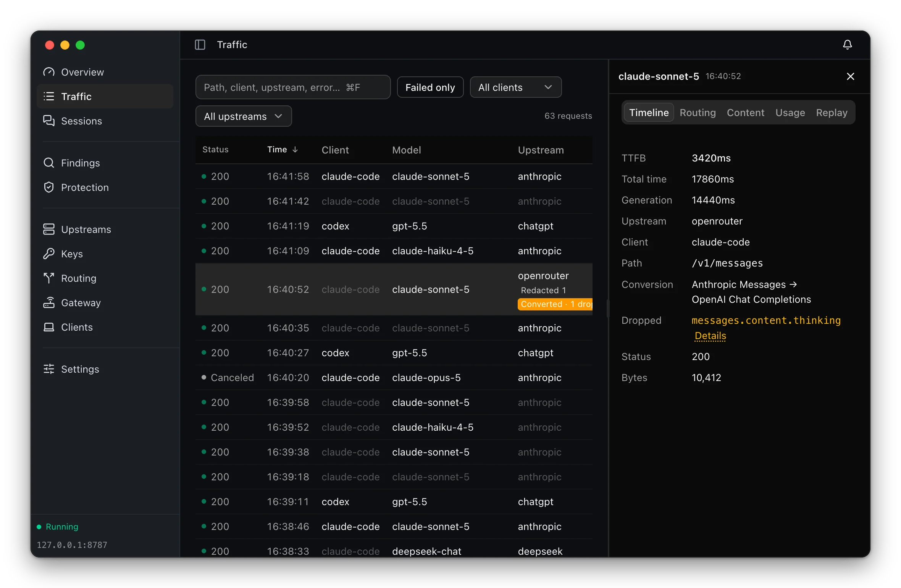Open Overview in the sidebar
The height and width of the screenshot is (588, 901).
pos(105,72)
